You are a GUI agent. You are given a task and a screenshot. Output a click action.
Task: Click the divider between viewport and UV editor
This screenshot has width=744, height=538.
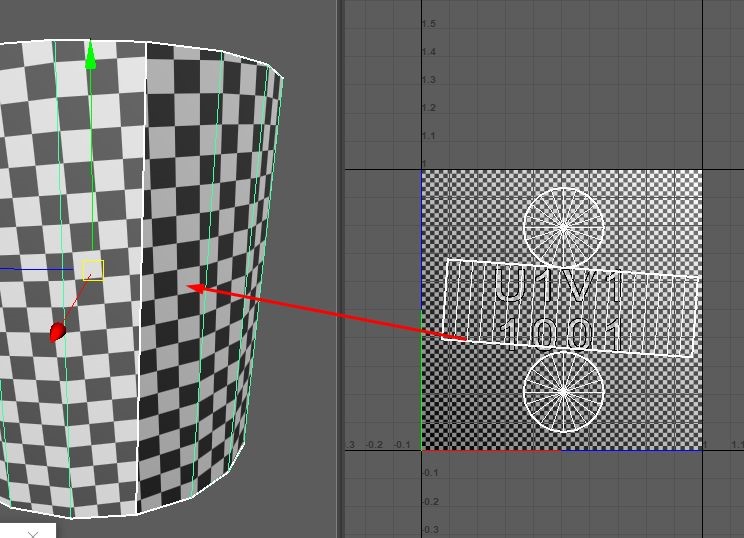click(340, 269)
